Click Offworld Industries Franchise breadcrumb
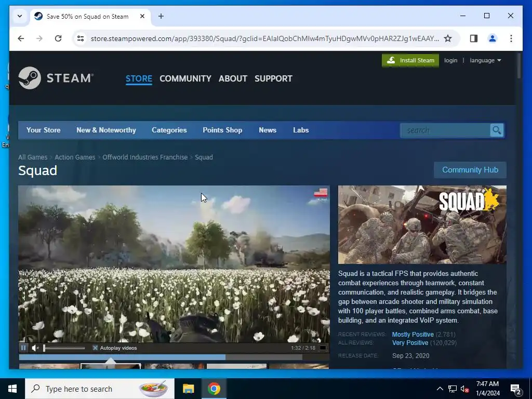 [145, 157]
